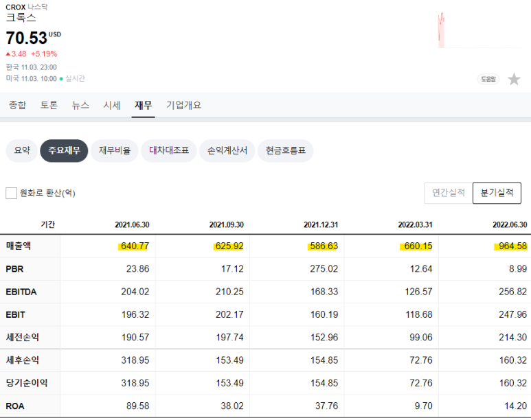Click revenue value 964.58
Screen dimensions: 531x420
[x=512, y=246]
